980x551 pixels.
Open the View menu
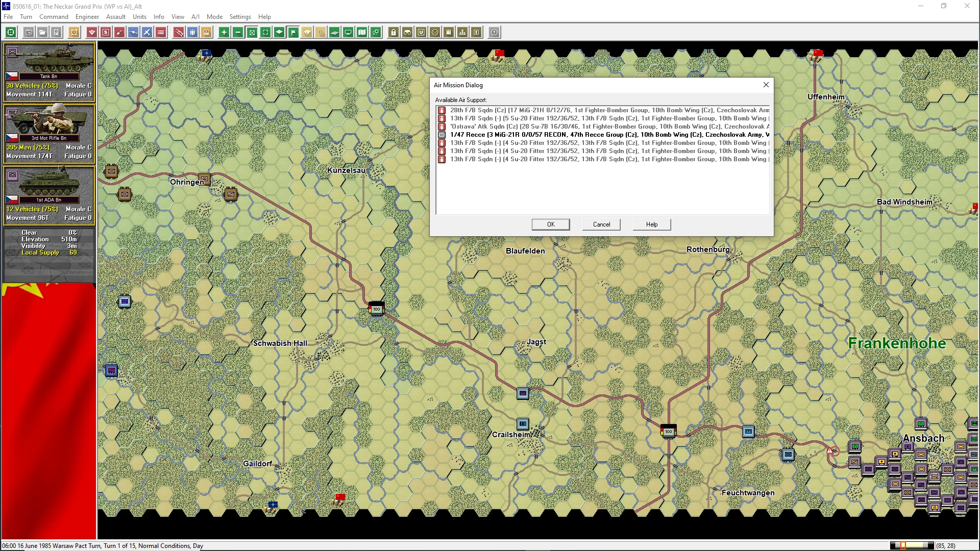[x=178, y=17]
